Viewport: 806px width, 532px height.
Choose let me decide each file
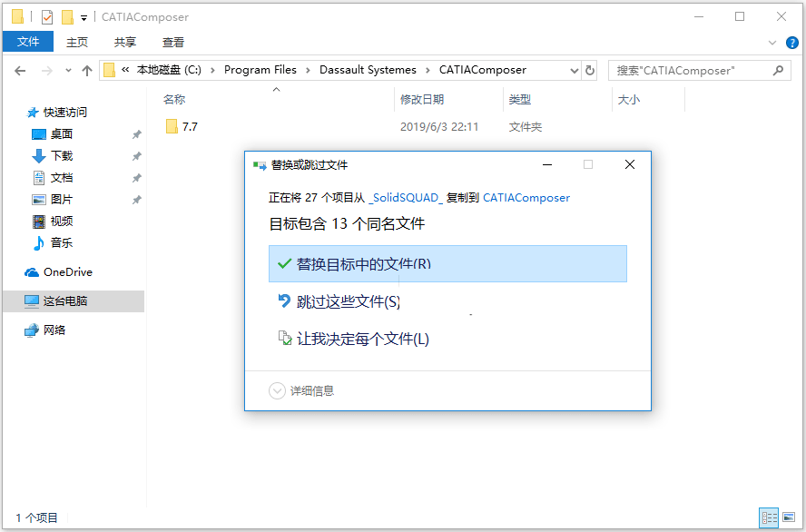pyautogui.click(x=353, y=339)
